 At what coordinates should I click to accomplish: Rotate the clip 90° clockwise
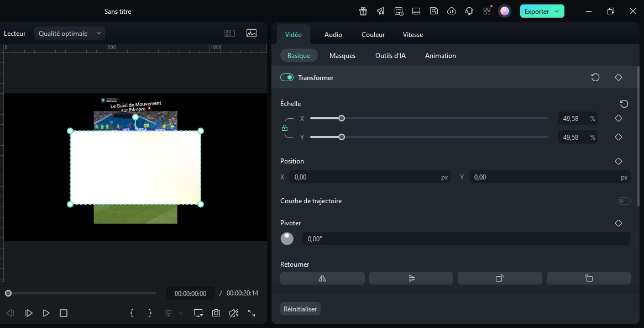[500, 278]
